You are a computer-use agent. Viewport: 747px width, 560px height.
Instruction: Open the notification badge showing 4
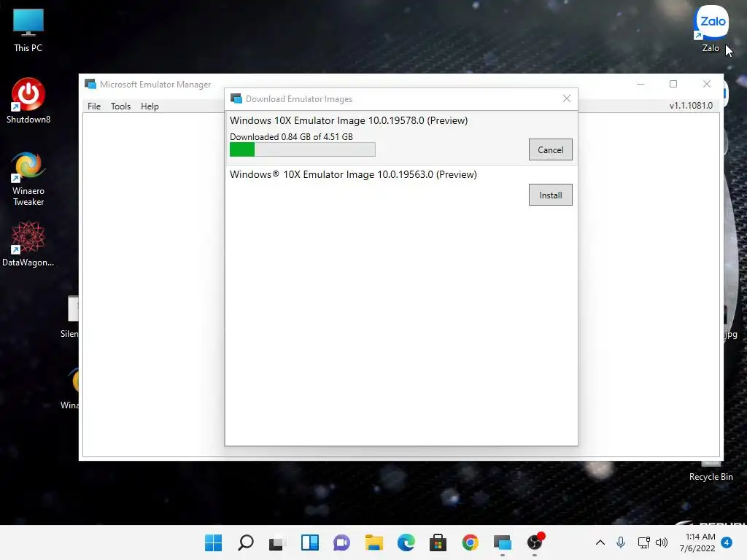(x=727, y=542)
